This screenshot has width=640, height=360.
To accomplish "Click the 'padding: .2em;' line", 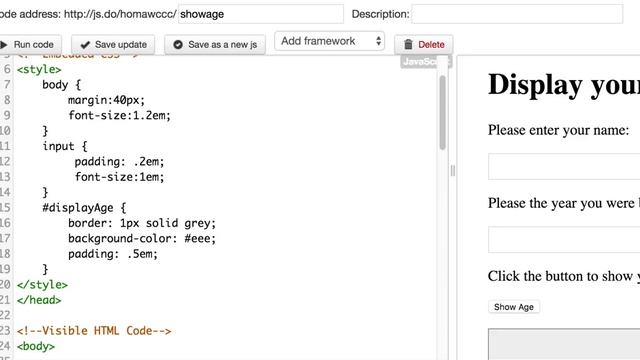I will (x=119, y=162).
